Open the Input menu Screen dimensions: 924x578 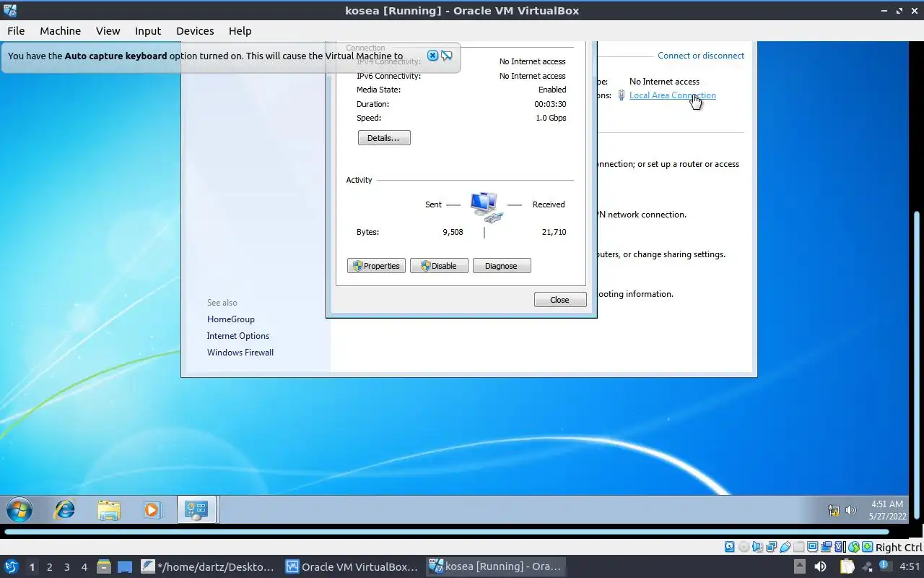click(x=148, y=31)
